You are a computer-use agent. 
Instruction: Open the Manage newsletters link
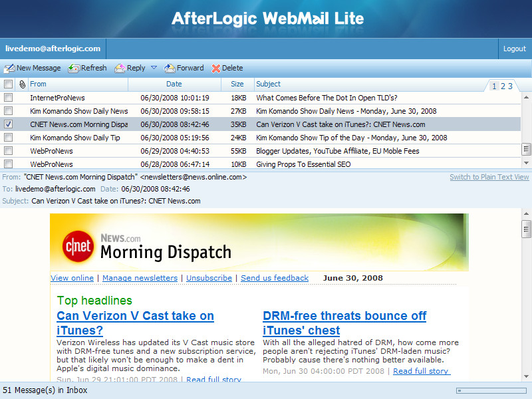click(x=140, y=278)
